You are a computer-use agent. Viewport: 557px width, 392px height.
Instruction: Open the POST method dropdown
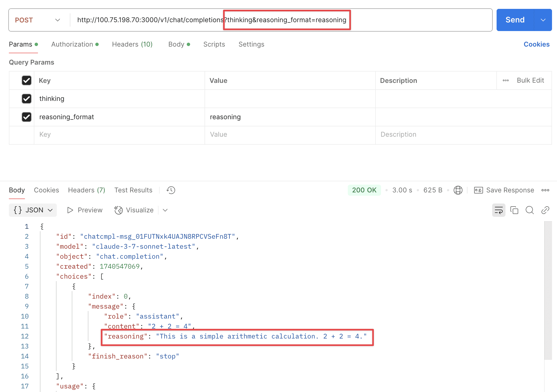[x=37, y=20]
